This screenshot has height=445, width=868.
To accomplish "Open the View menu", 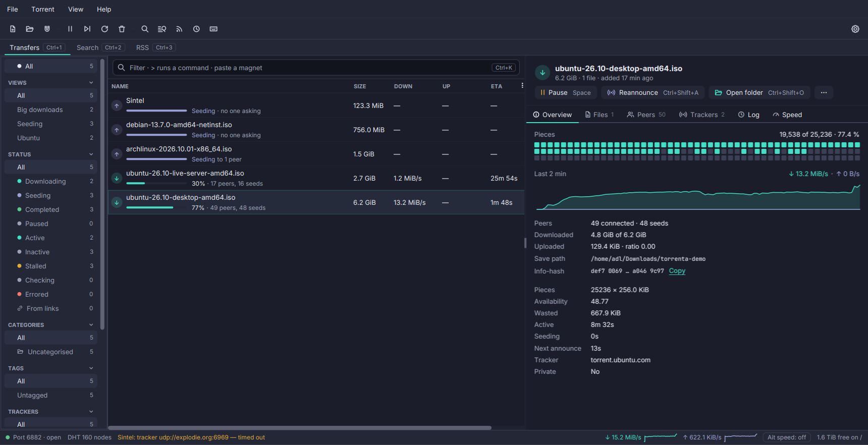I will tap(76, 9).
